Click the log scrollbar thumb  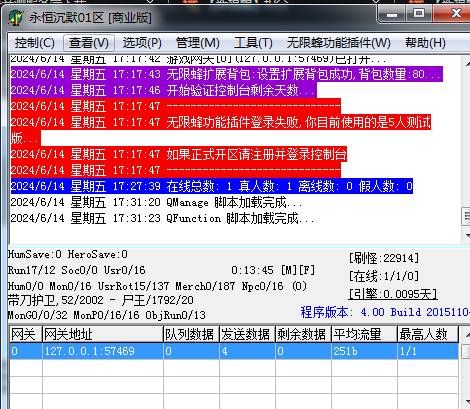pyautogui.click(x=466, y=216)
